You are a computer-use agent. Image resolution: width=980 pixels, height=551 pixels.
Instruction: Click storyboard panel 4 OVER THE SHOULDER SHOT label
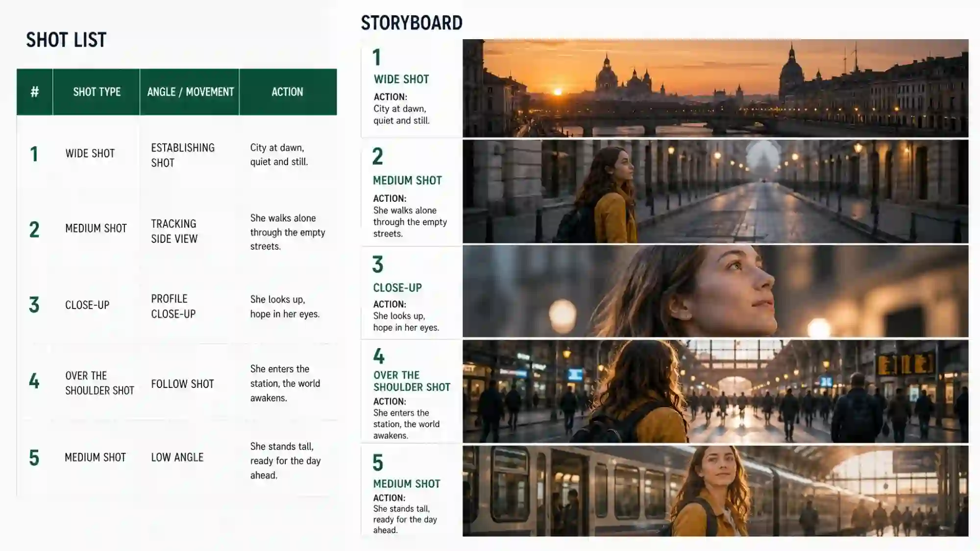pos(412,381)
